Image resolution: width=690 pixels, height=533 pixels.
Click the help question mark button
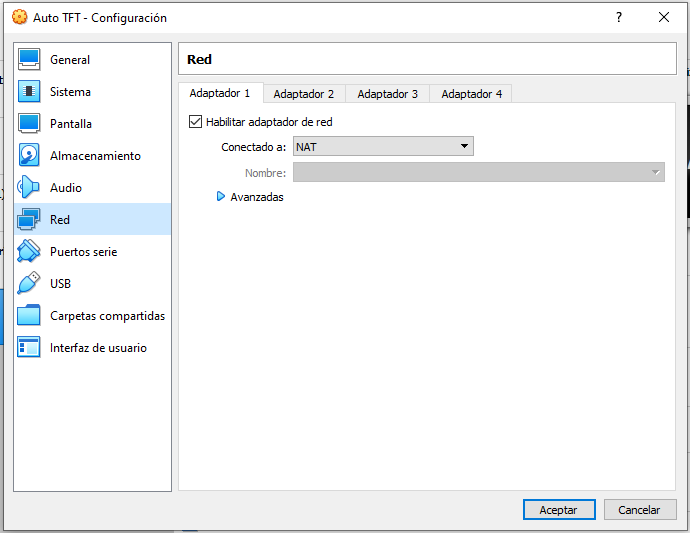click(619, 17)
